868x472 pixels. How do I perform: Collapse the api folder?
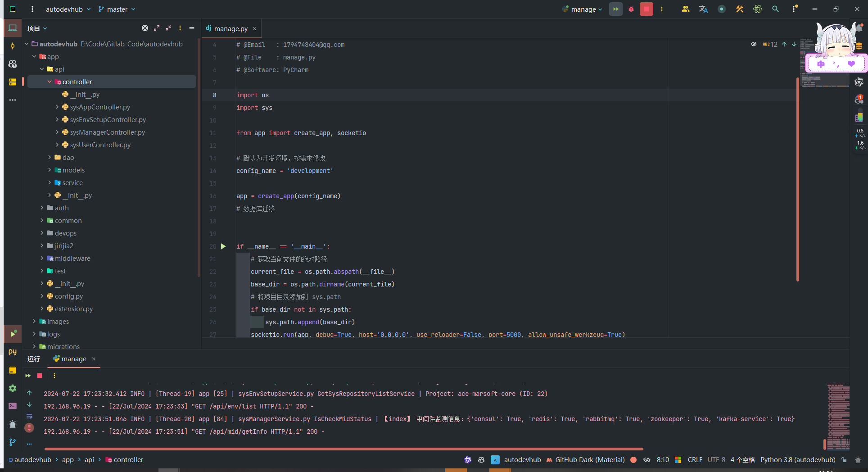(x=42, y=69)
